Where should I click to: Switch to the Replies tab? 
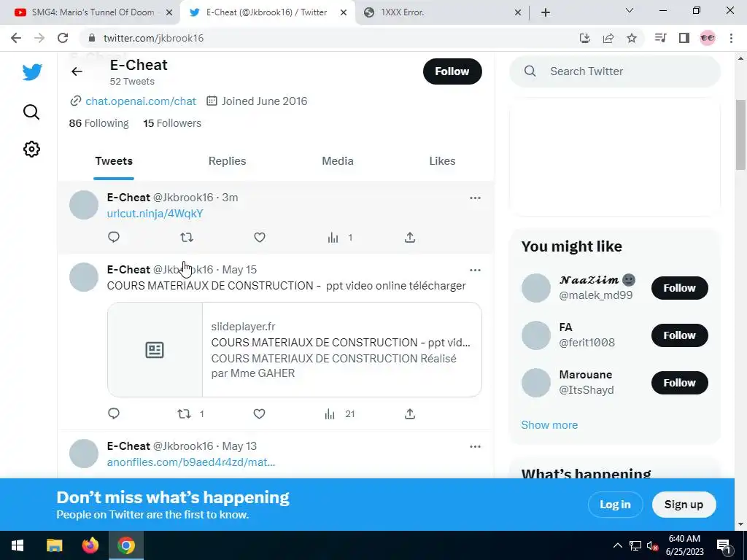tap(228, 161)
